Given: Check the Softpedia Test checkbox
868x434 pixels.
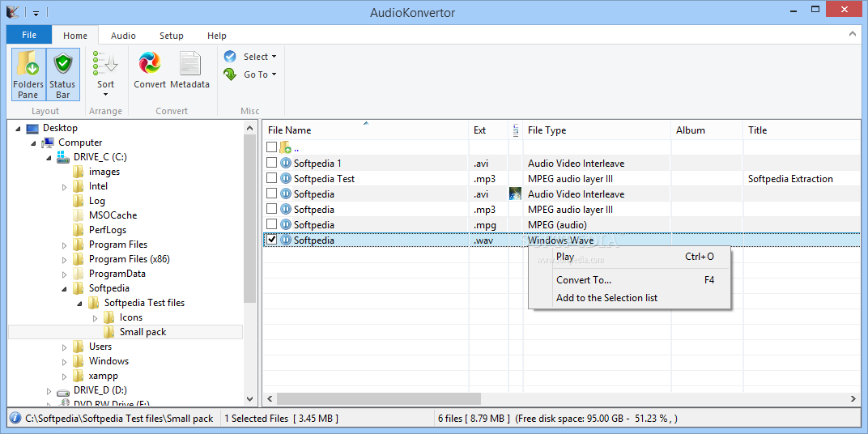Looking at the screenshot, I should point(271,178).
